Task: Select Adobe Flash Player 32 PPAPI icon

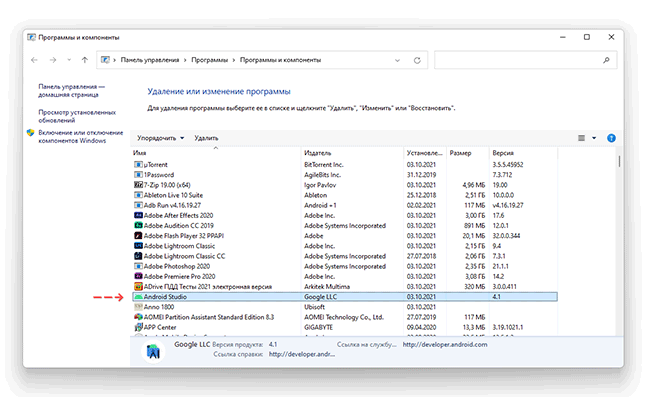Action: [138, 236]
